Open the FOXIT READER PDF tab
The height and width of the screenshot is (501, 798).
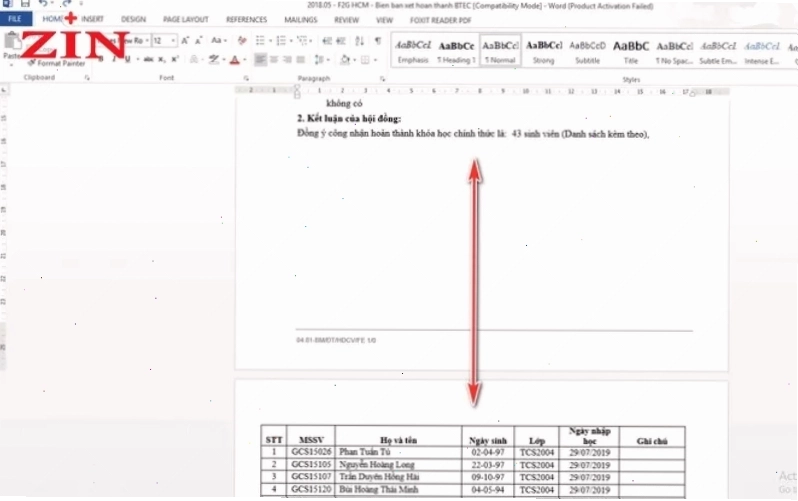(441, 20)
